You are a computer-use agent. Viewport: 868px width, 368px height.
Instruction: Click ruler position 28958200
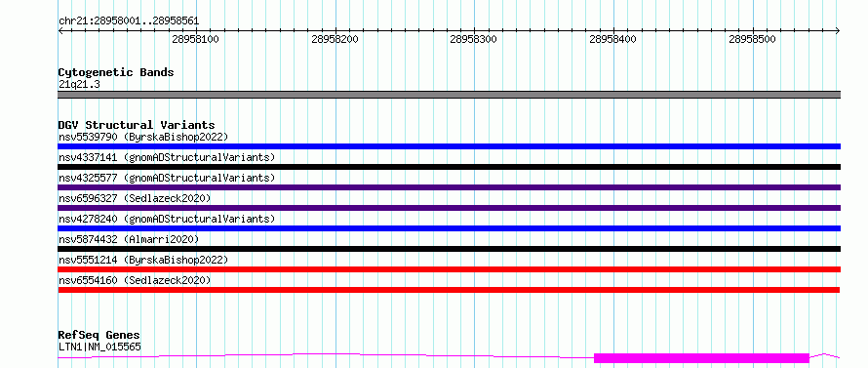click(x=335, y=39)
